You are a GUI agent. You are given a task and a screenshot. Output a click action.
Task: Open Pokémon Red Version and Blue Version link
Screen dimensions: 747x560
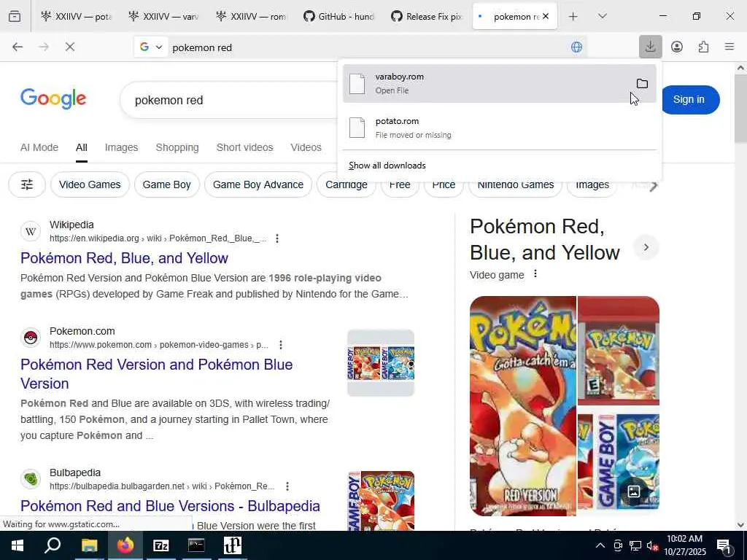pos(156,374)
